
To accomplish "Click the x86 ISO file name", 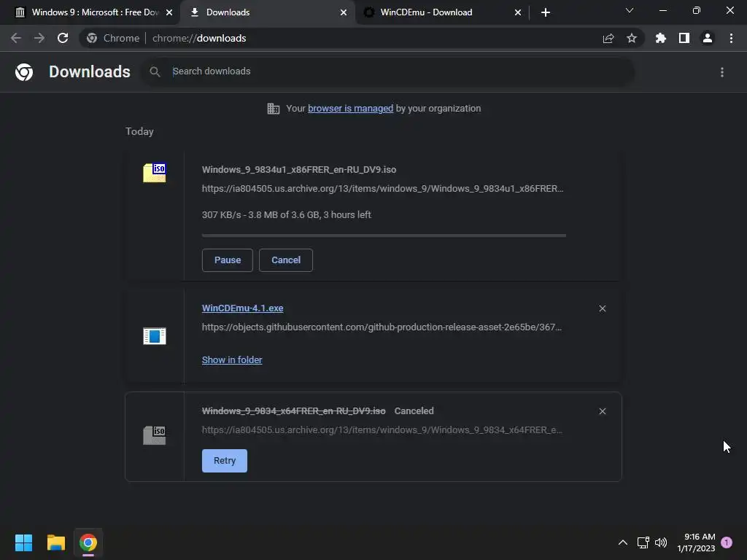I will (299, 169).
